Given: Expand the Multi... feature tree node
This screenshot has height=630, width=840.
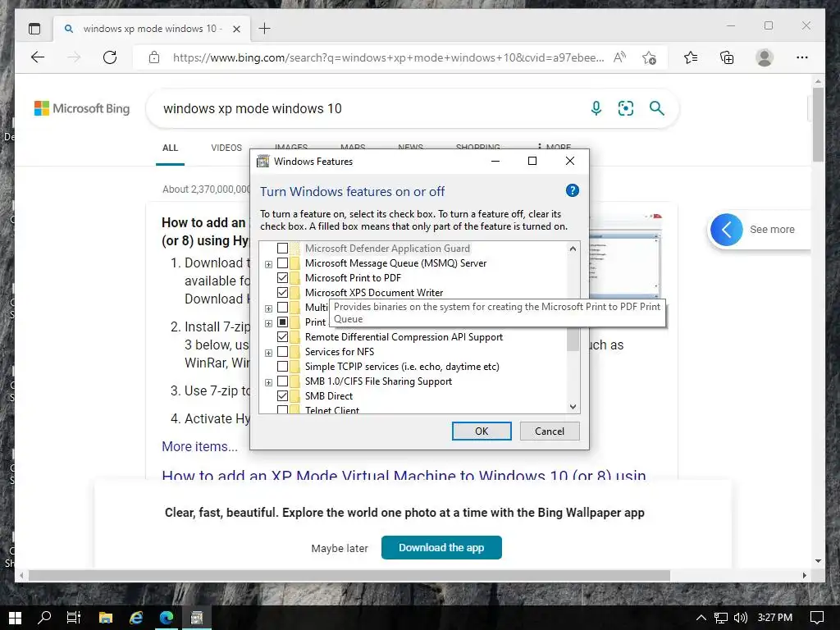Looking at the screenshot, I should click(268, 308).
